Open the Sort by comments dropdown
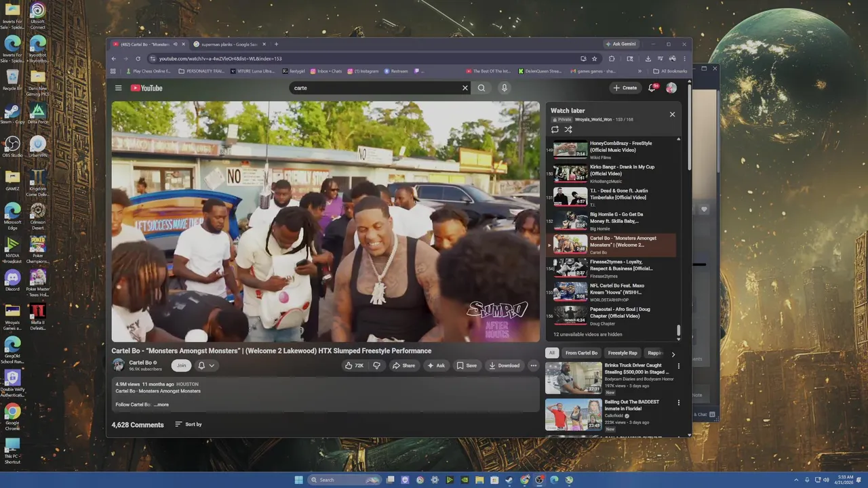 (189, 424)
